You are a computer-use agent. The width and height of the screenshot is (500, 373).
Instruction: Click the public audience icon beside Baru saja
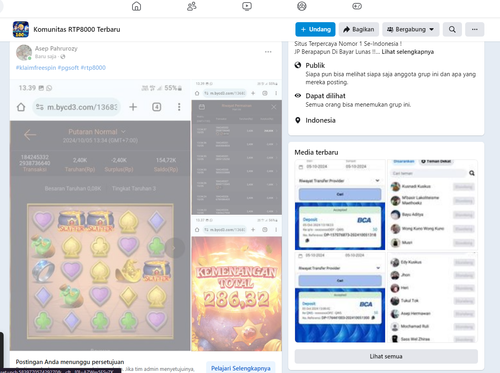63,57
